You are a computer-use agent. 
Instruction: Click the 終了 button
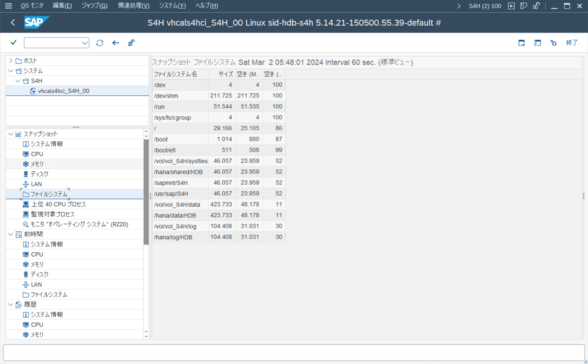pos(572,43)
